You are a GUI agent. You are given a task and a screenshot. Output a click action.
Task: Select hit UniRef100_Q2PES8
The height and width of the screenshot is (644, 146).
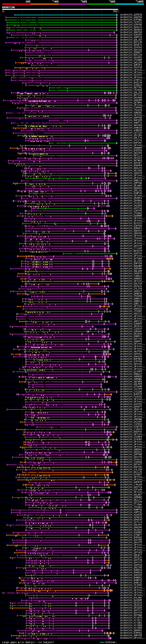tap(131, 15)
